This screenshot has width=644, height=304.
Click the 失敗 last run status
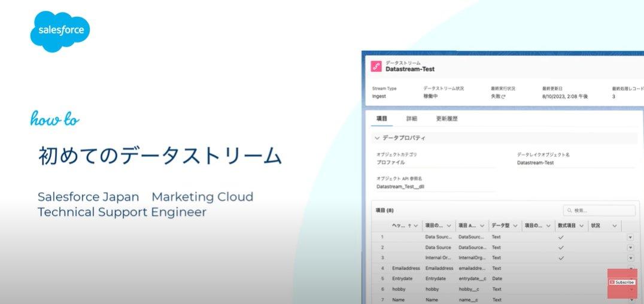pos(496,96)
